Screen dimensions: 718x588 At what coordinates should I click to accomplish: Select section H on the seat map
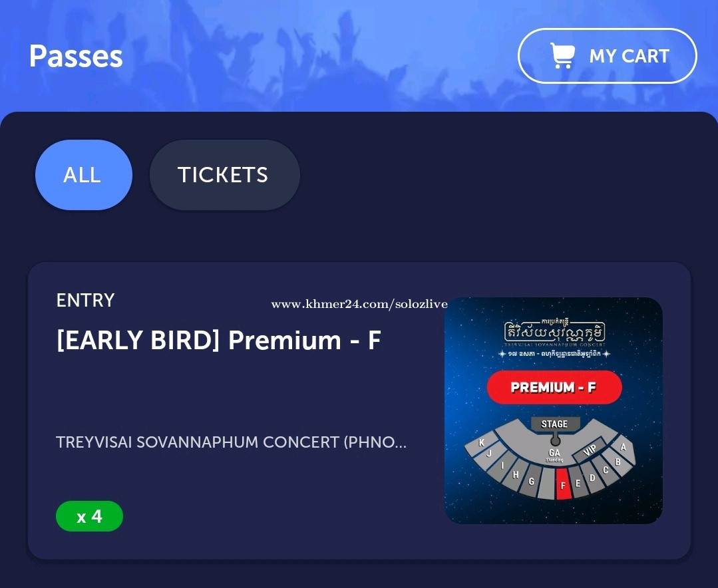point(516,474)
